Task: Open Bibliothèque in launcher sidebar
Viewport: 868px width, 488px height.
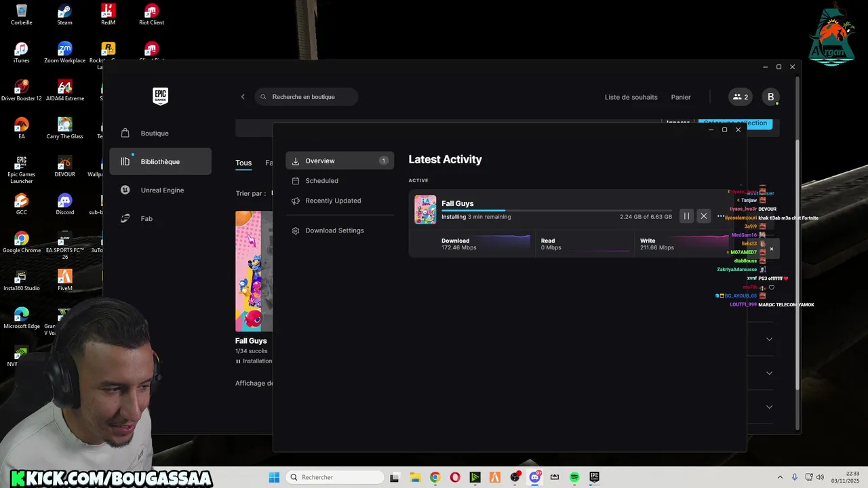Action: [160, 161]
